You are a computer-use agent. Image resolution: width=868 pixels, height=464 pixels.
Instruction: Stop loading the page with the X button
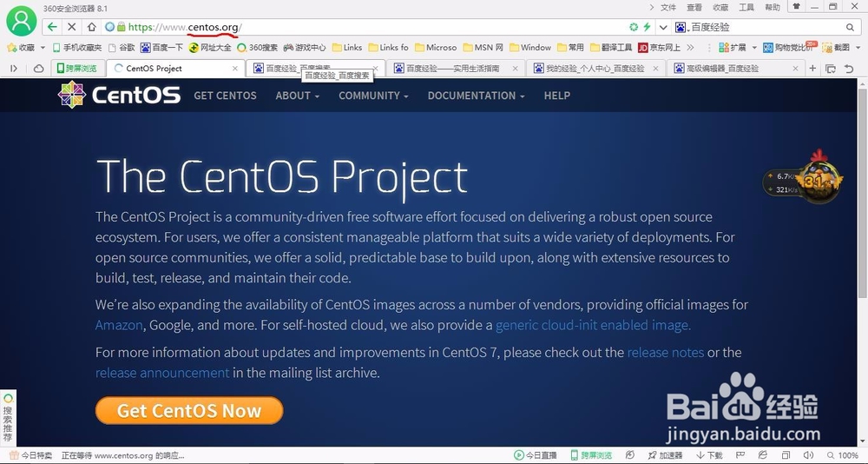(71, 27)
